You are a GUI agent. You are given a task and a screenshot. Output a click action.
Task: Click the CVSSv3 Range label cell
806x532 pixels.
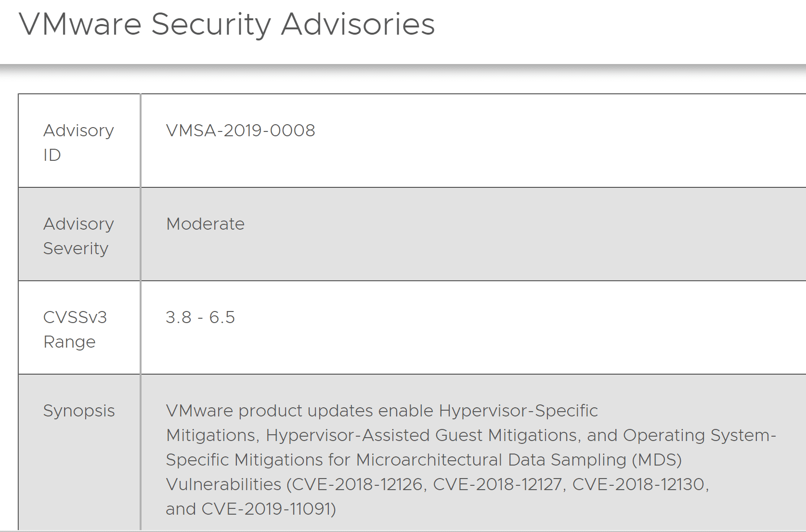pyautogui.click(x=75, y=329)
